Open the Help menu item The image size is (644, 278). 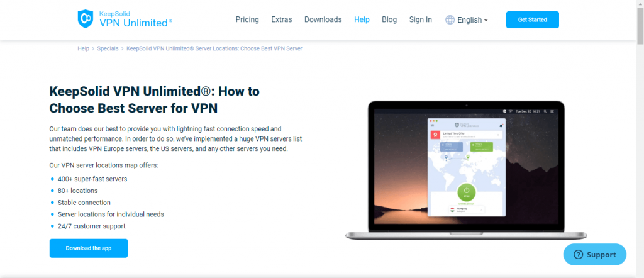click(x=362, y=19)
